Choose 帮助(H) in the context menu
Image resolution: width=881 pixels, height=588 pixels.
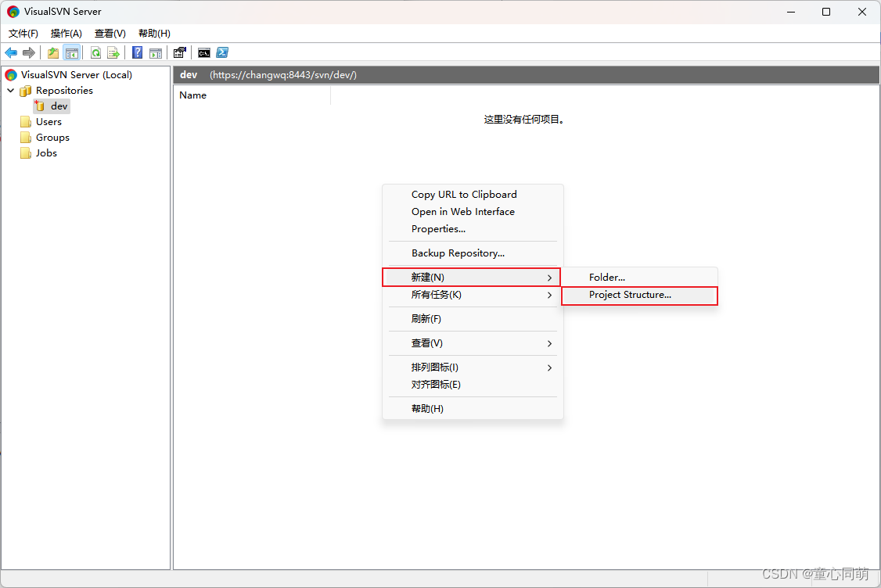[x=473, y=409]
